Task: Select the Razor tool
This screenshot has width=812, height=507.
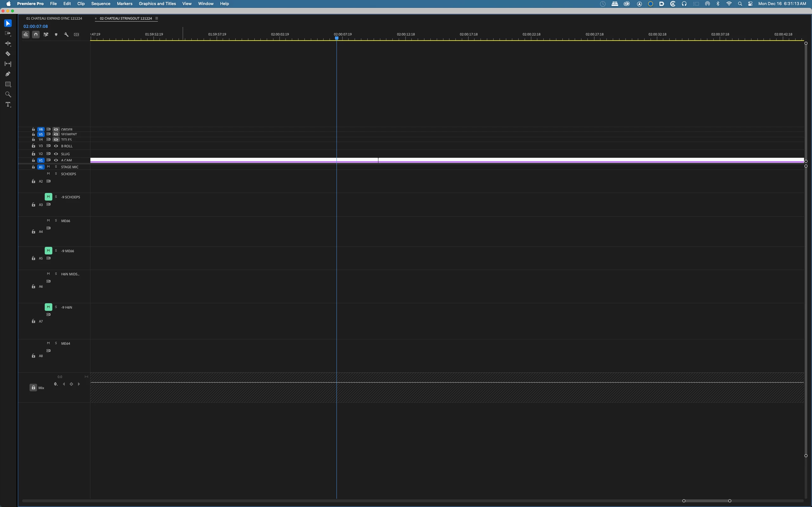Action: 8,54
